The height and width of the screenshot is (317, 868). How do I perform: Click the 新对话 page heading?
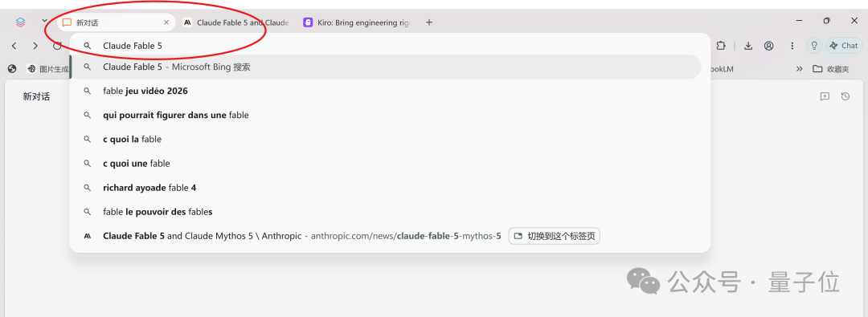click(x=36, y=97)
